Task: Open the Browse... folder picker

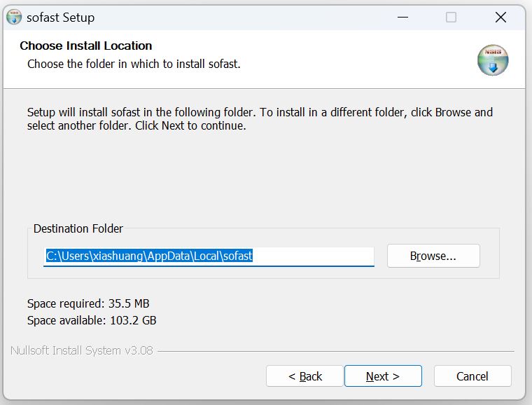Action: [x=433, y=256]
